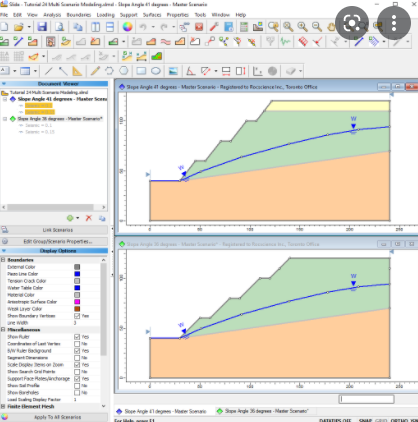
Task: Select the Zoom In magnifier icon
Action: [x=302, y=27]
